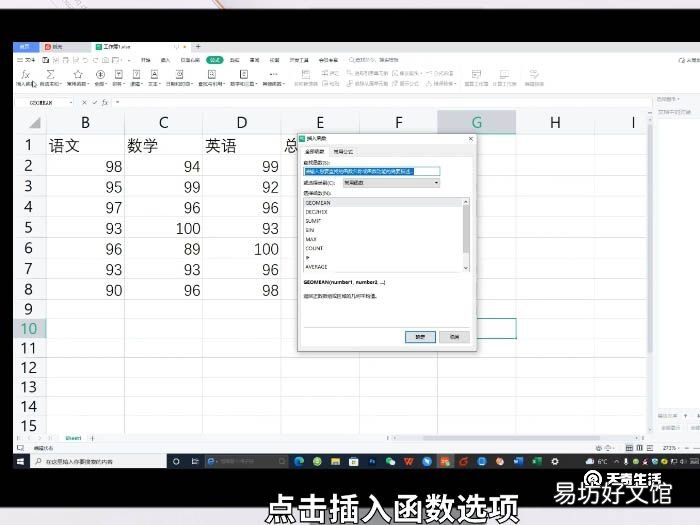Click cell B2 containing 98
700x525 pixels.
click(x=85, y=166)
